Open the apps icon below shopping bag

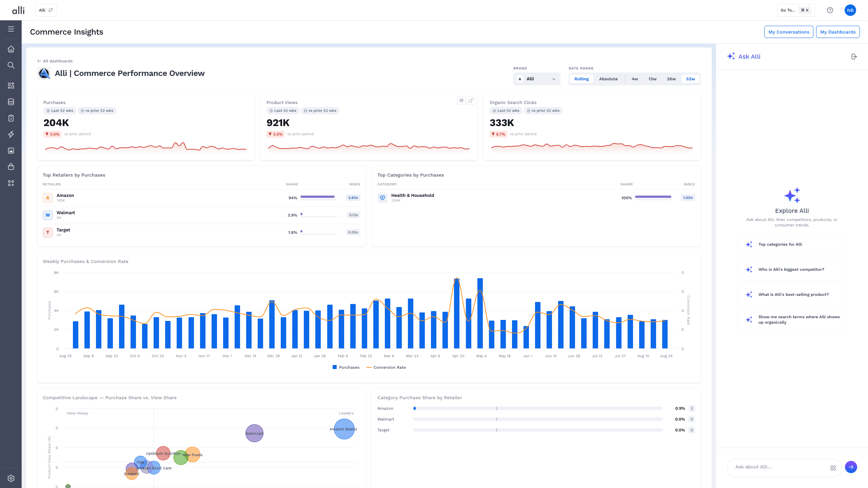(11, 183)
